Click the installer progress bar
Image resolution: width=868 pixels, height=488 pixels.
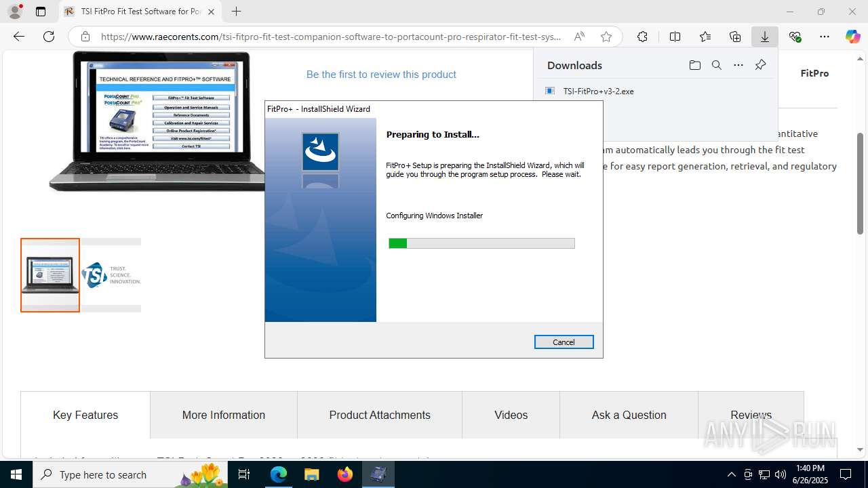(481, 243)
